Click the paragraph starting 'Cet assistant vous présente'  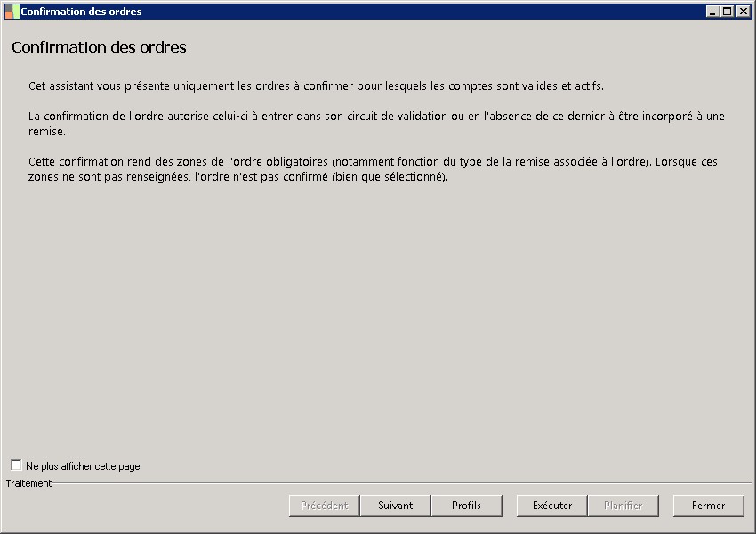point(316,85)
